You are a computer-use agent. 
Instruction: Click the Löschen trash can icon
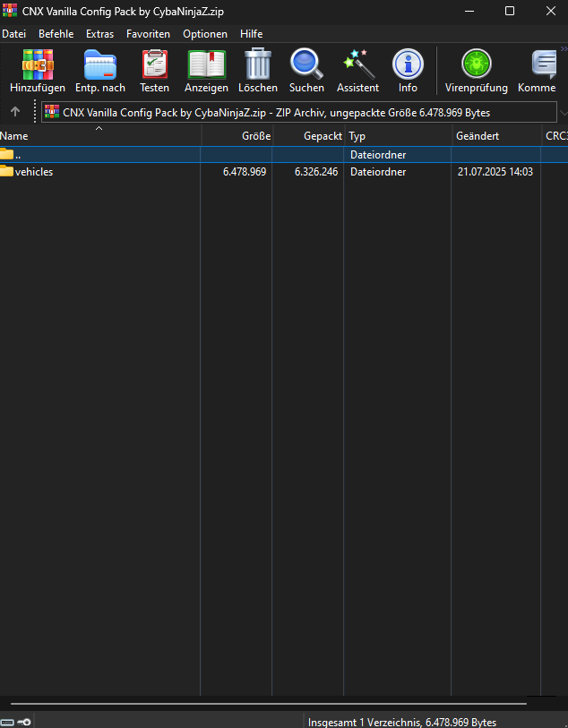[258, 64]
